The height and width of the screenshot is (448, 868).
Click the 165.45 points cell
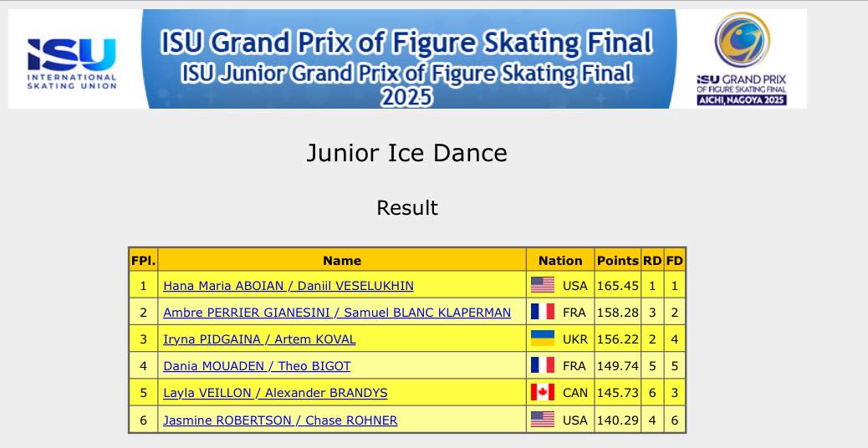pos(617,286)
